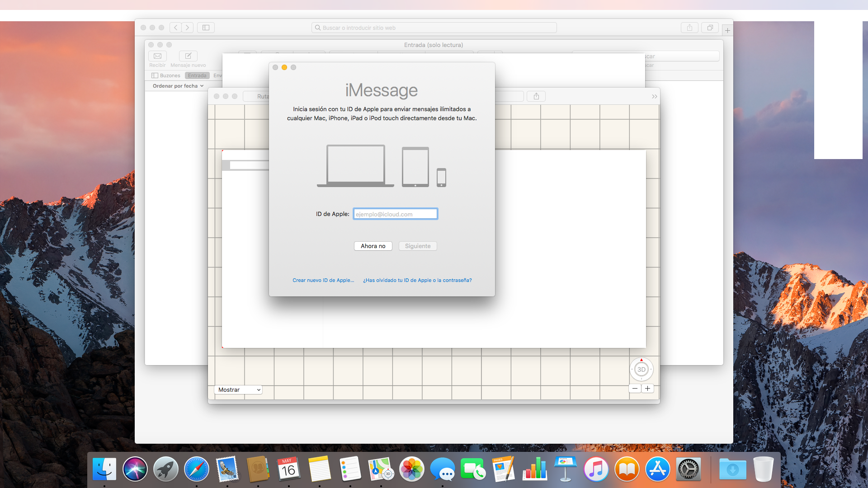868x488 pixels.
Task: Open Safari tab overview icon
Action: (710, 28)
